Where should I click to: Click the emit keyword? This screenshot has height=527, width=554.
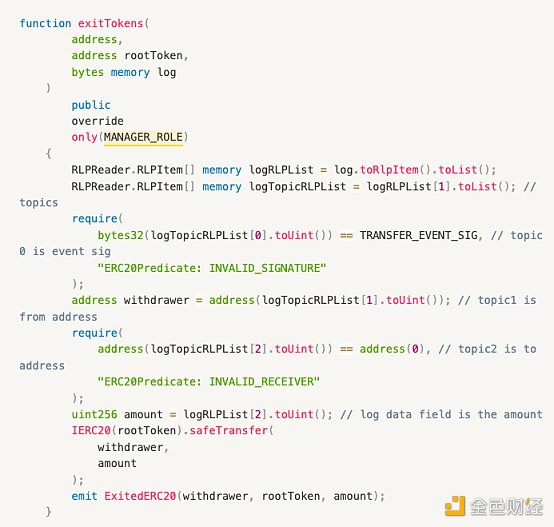[84, 496]
